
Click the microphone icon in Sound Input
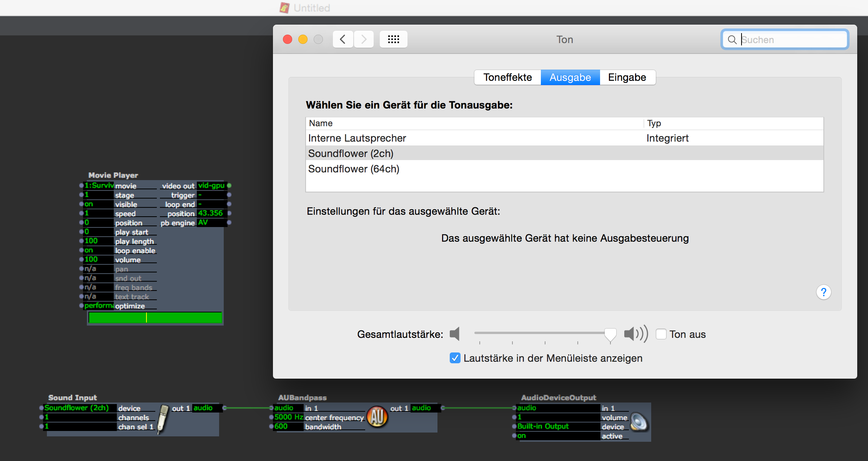coord(163,419)
